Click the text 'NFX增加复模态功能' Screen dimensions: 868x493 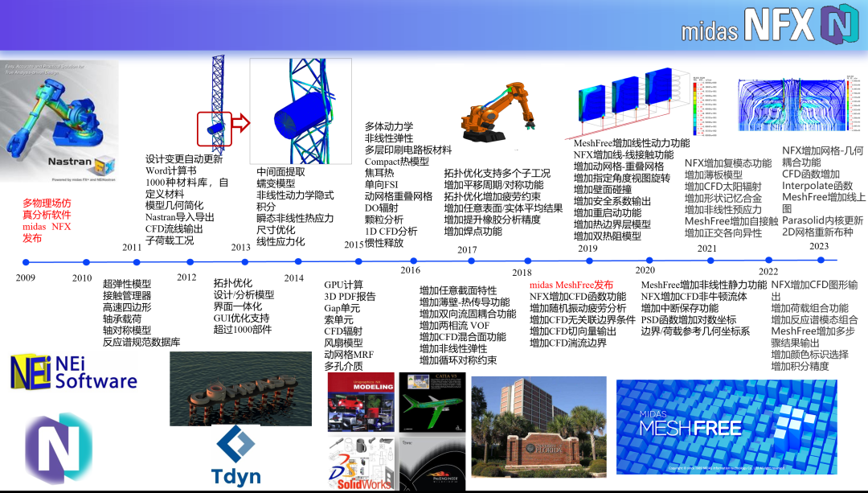(x=728, y=162)
